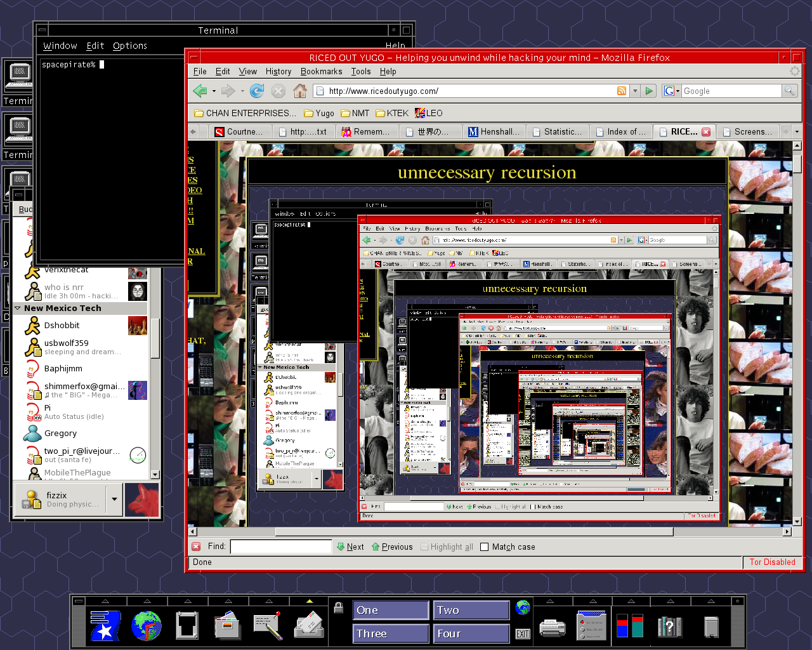Image resolution: width=812 pixels, height=650 pixels.
Task: Switch to workspace Two
Action: 471,610
